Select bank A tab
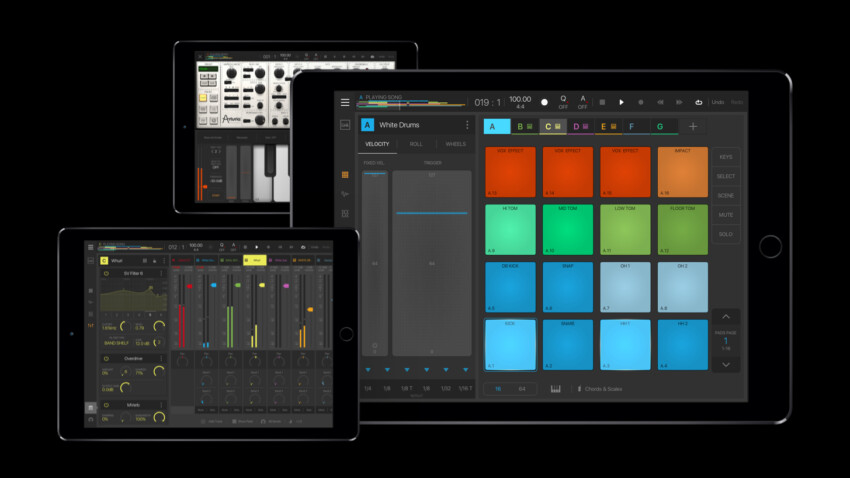Screen dimensions: 850x478 (x=497, y=126)
